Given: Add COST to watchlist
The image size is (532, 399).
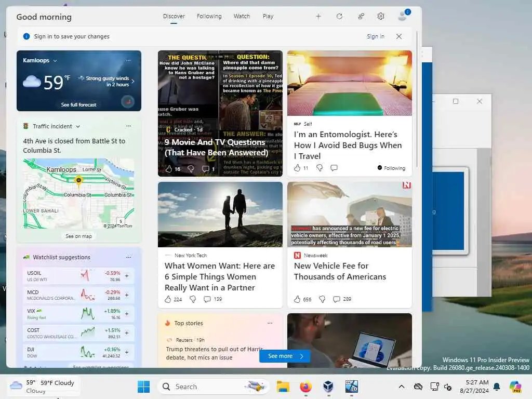Looking at the screenshot, I should tap(127, 333).
